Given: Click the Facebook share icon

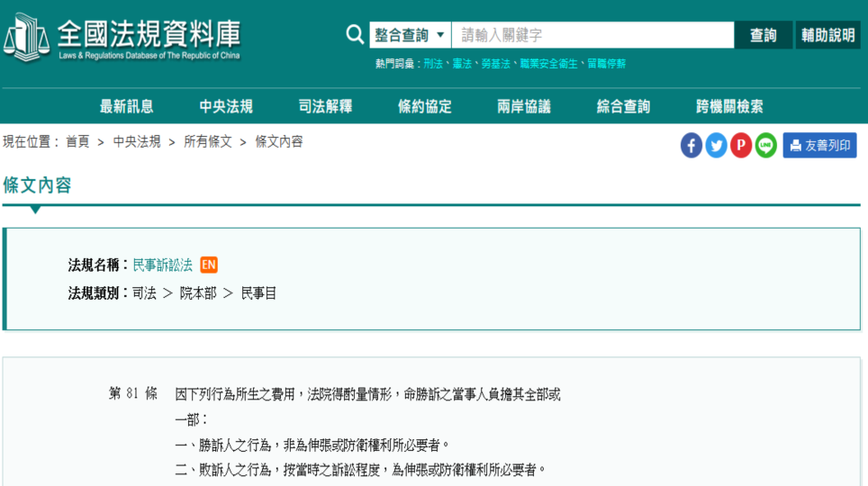Looking at the screenshot, I should point(692,145).
